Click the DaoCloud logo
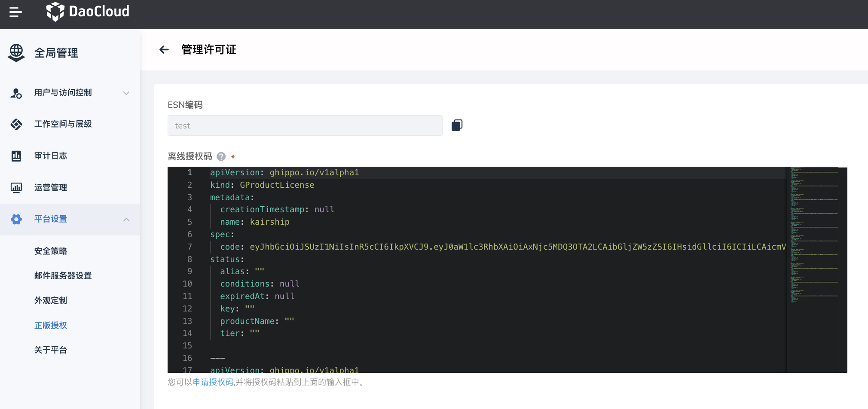 tap(88, 12)
